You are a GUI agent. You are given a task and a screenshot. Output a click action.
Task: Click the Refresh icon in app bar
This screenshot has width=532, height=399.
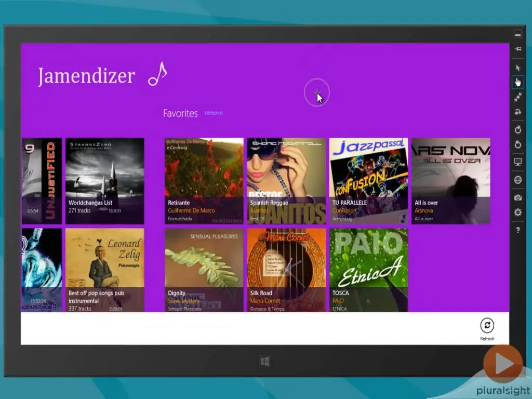[x=487, y=325]
